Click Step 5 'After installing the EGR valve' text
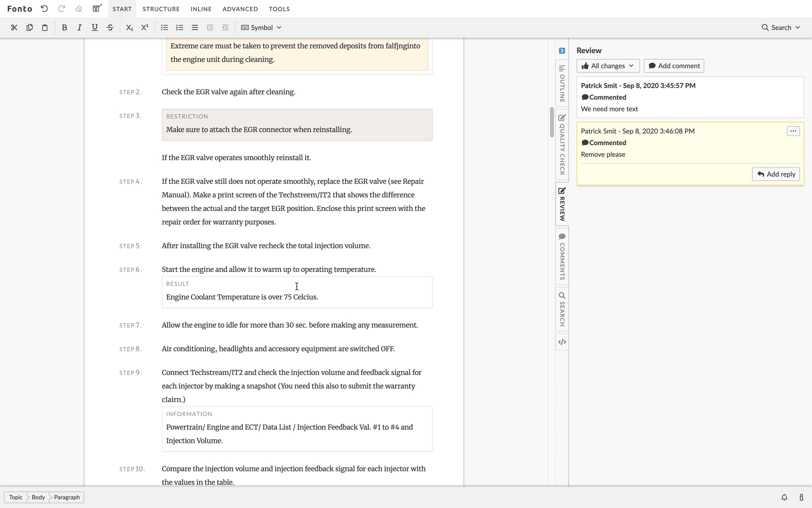812x508 pixels. 266,246
